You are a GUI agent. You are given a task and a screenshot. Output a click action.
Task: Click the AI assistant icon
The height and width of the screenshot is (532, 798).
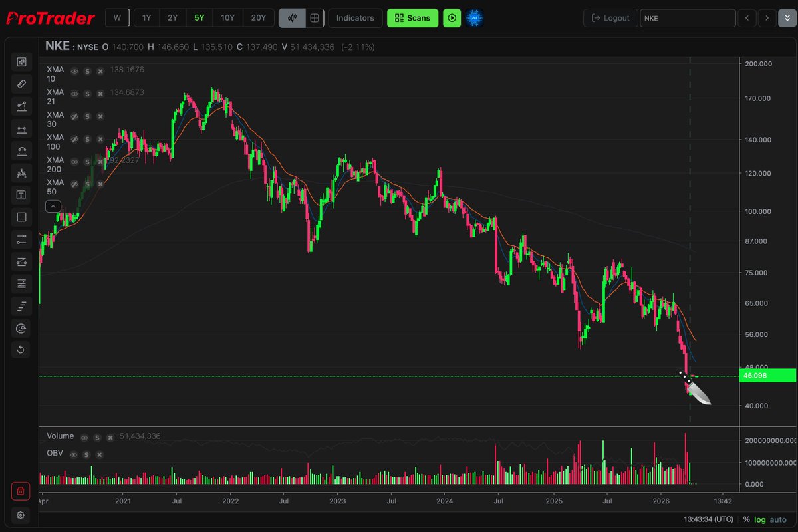(x=473, y=18)
